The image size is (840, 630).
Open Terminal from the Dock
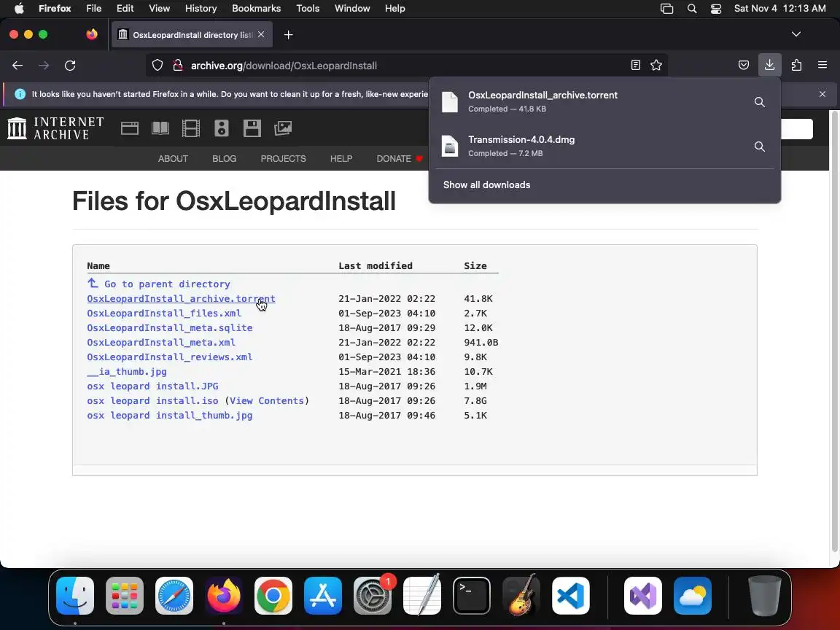(472, 595)
